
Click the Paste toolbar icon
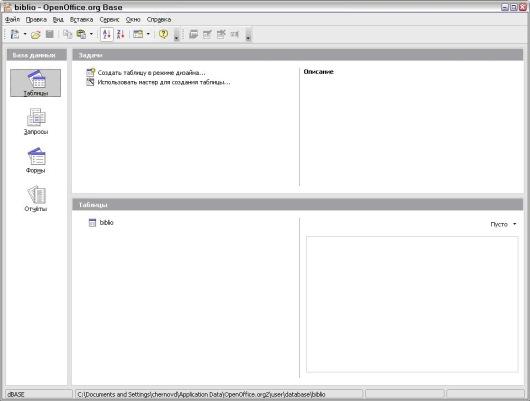[x=81, y=34]
